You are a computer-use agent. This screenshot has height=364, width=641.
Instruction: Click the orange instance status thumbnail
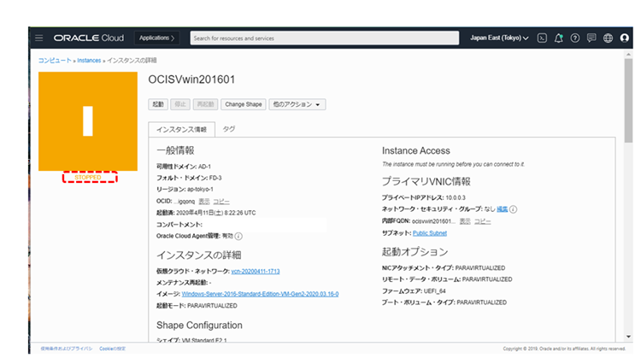88,121
